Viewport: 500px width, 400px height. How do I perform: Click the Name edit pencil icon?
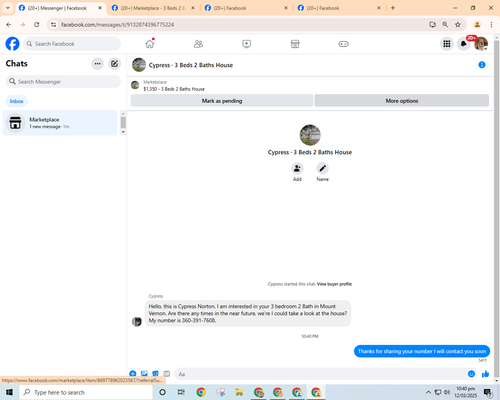(x=322, y=168)
